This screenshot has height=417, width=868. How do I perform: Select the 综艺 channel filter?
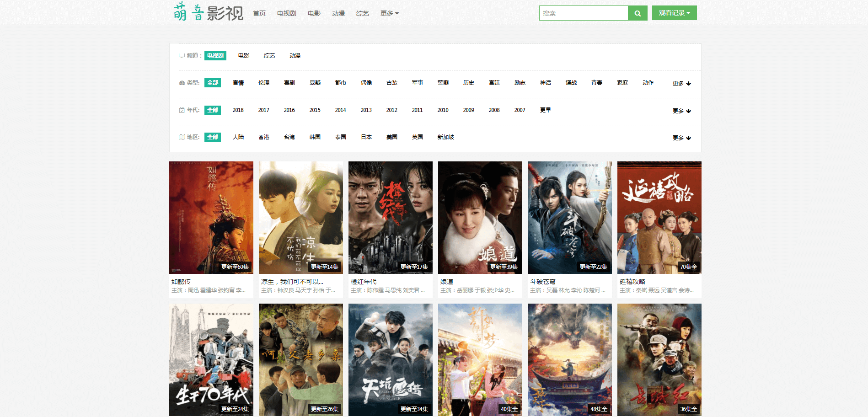pos(269,56)
